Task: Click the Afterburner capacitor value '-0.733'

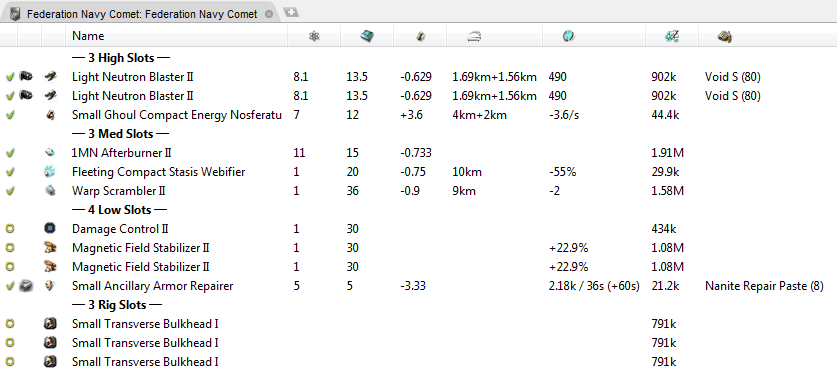Action: tap(416, 153)
